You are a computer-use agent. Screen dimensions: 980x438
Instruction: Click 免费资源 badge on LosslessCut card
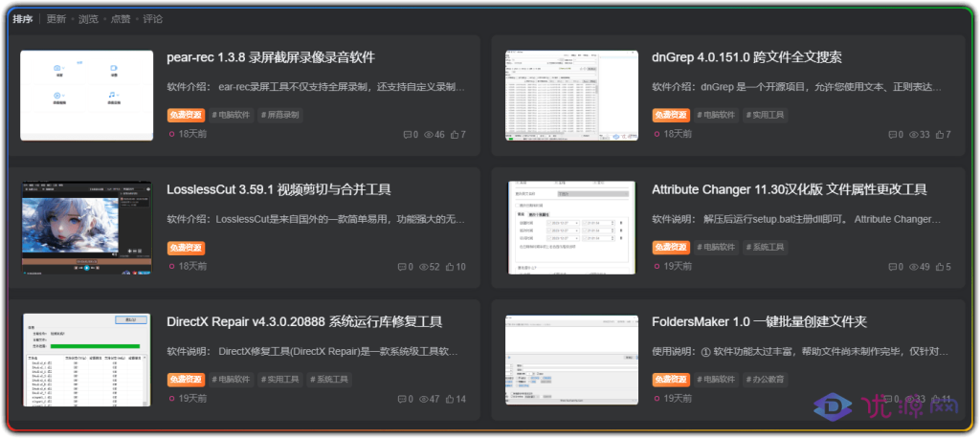(x=186, y=247)
